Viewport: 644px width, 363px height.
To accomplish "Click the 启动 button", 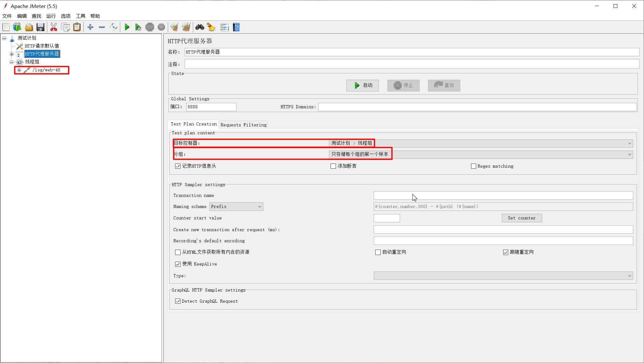I will click(362, 85).
